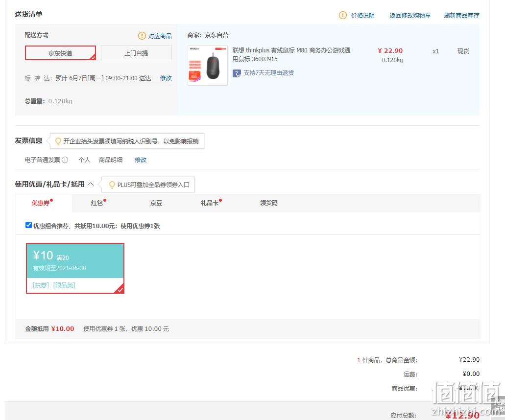Image resolution: width=505 pixels, height=420 pixels.
Task: Click 刷新商品库存 link
Action: tap(461, 16)
